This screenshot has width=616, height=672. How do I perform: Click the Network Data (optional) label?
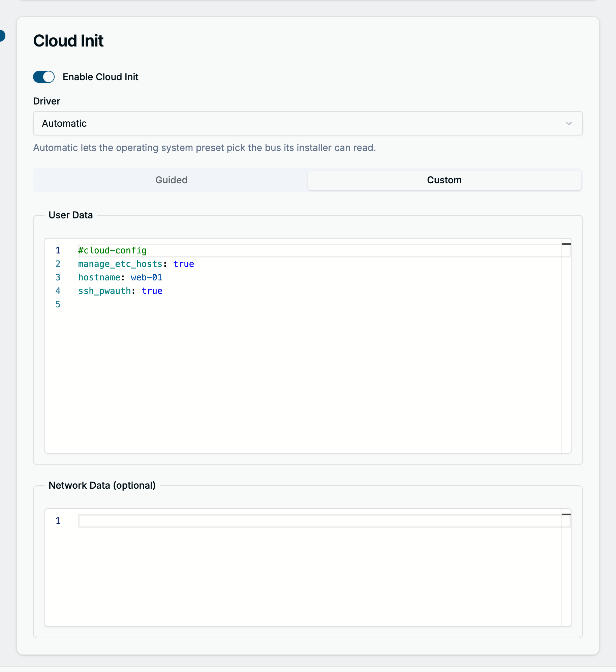102,485
